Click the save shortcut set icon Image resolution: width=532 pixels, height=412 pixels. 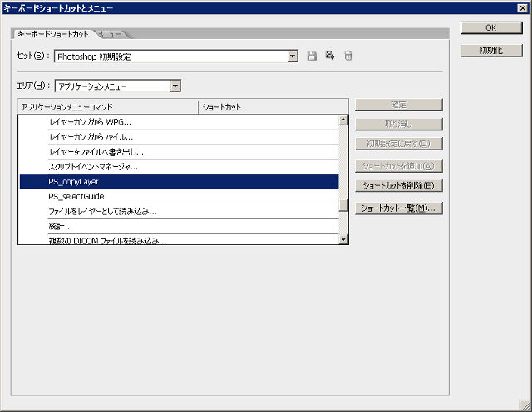pyautogui.click(x=313, y=56)
